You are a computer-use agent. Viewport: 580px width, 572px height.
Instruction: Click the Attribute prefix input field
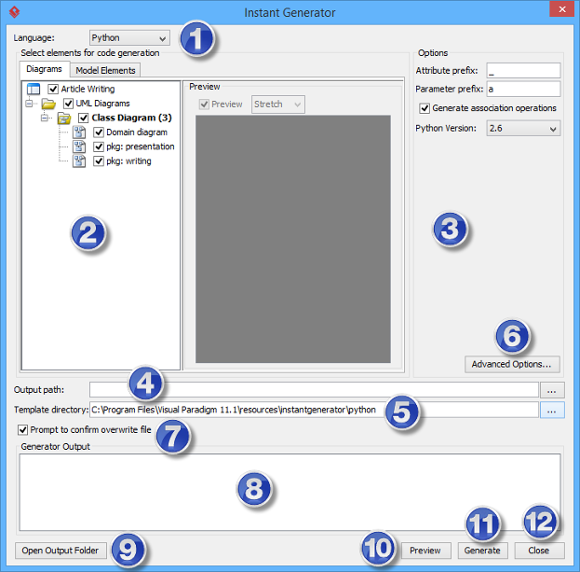[523, 70]
